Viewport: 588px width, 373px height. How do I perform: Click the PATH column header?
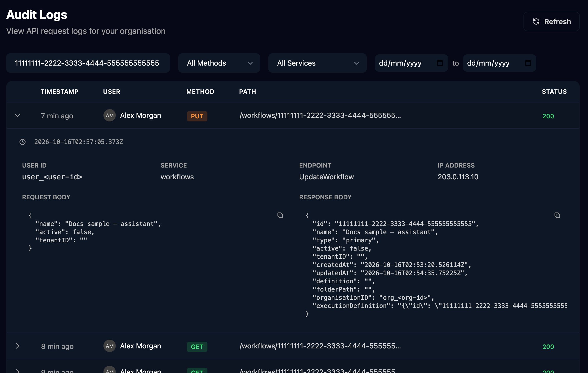tap(248, 92)
